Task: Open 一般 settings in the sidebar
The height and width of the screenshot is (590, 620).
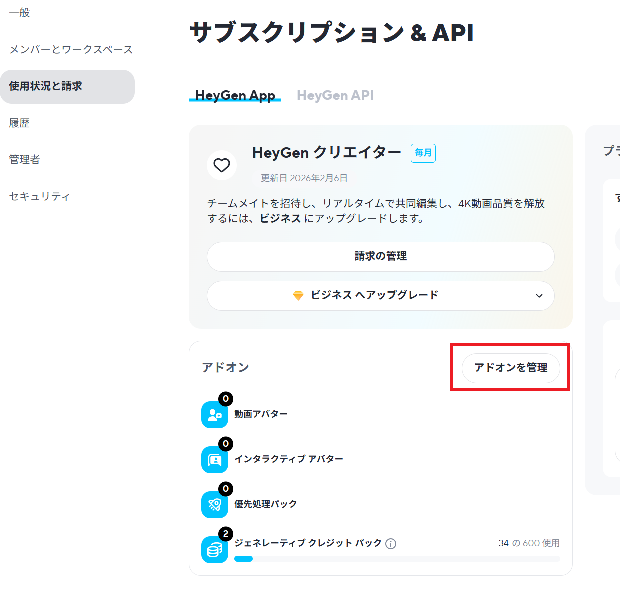Action: [x=20, y=12]
